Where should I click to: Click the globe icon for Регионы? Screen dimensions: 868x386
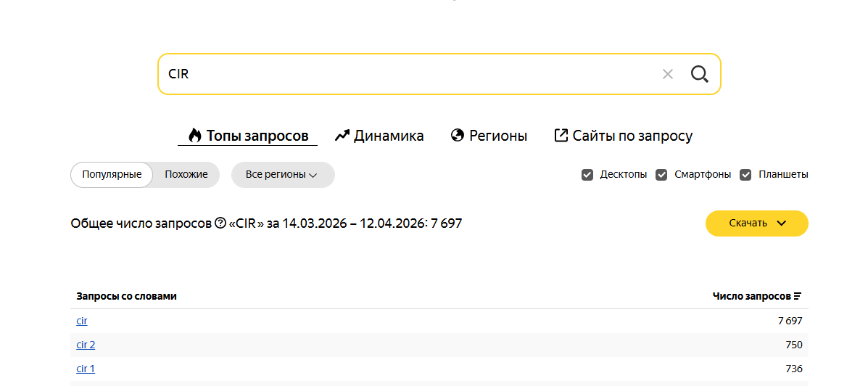point(458,136)
